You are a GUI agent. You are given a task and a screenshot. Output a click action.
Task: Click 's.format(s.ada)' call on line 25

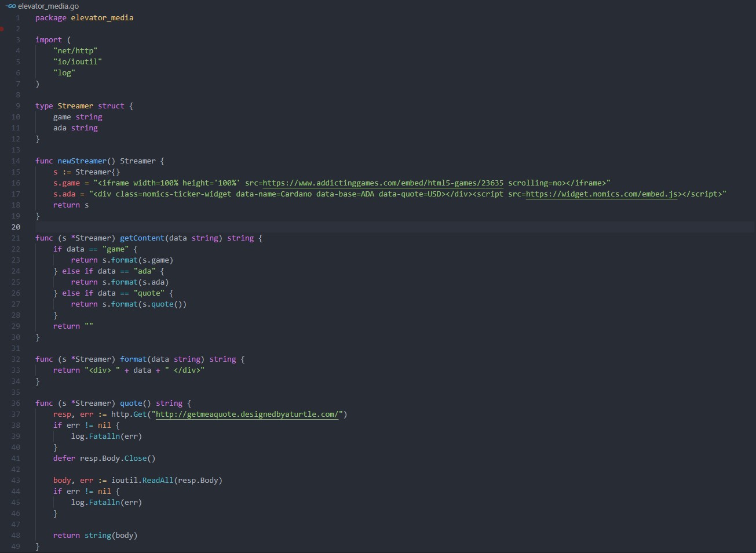[x=136, y=282]
